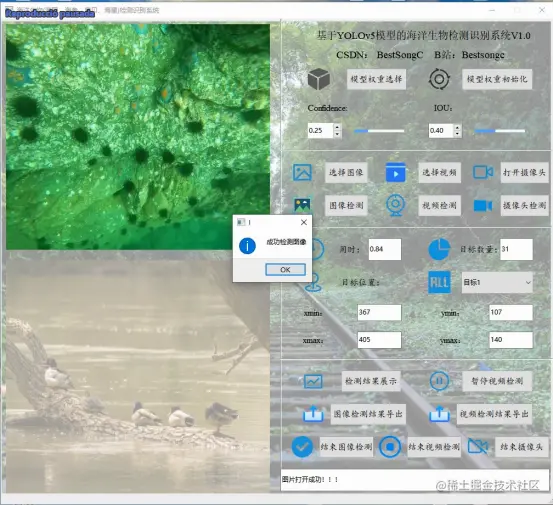Click the Confidence value field 0.25

pyautogui.click(x=320, y=130)
